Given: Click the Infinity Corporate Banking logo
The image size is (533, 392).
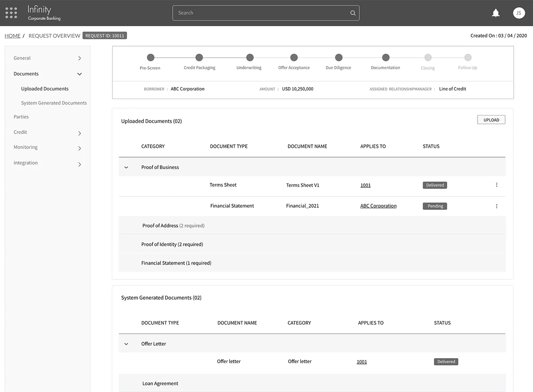Looking at the screenshot, I should (44, 12).
